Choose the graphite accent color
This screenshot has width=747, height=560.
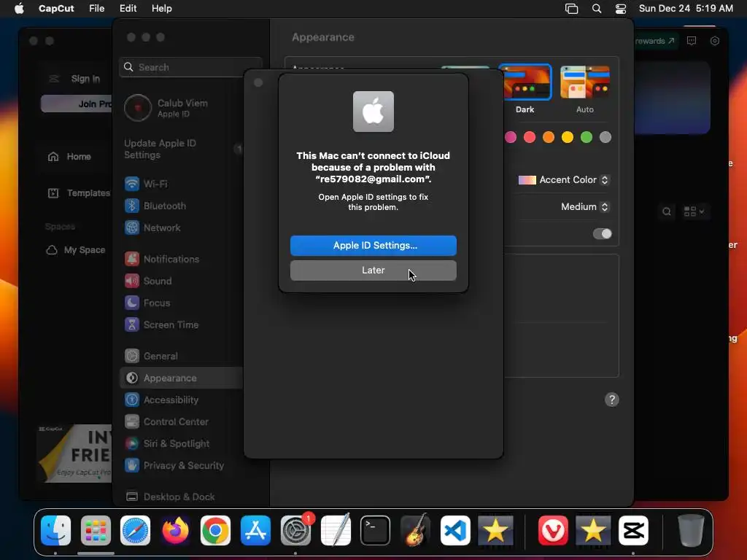605,138
